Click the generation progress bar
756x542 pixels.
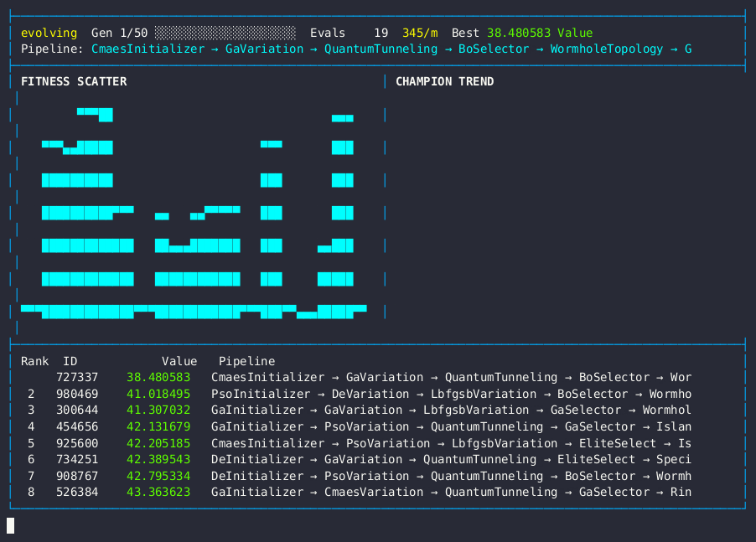coord(225,33)
